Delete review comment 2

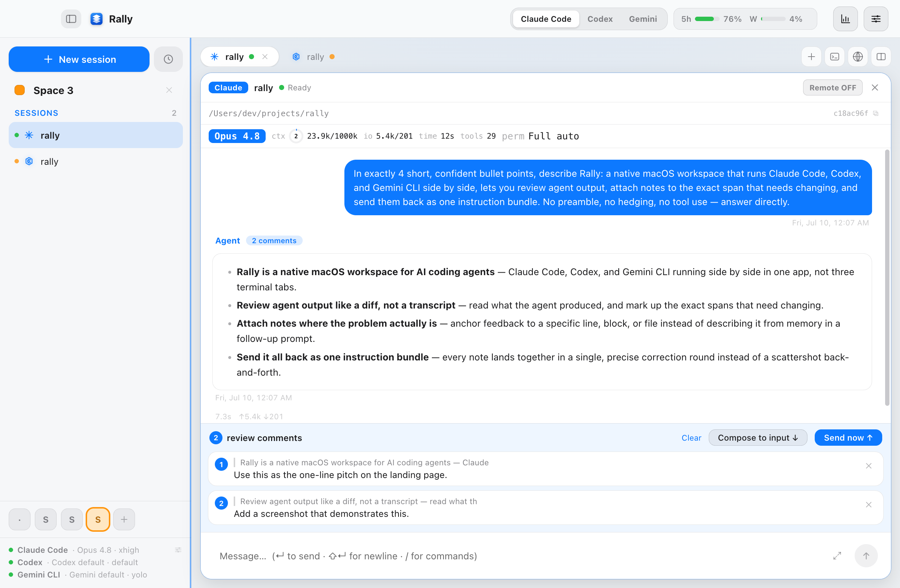click(868, 505)
